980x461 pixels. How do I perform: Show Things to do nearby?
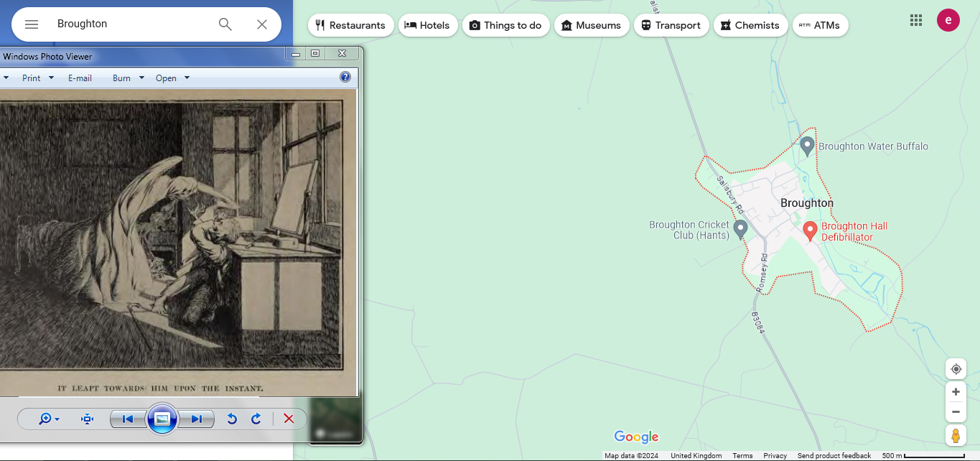click(x=506, y=25)
